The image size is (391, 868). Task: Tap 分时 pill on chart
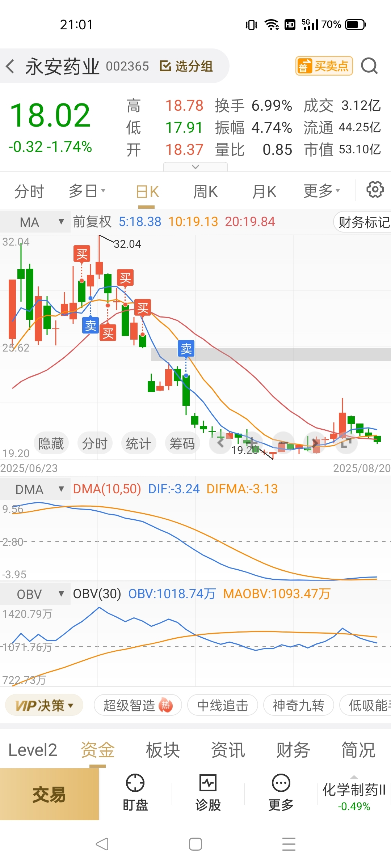point(95,443)
